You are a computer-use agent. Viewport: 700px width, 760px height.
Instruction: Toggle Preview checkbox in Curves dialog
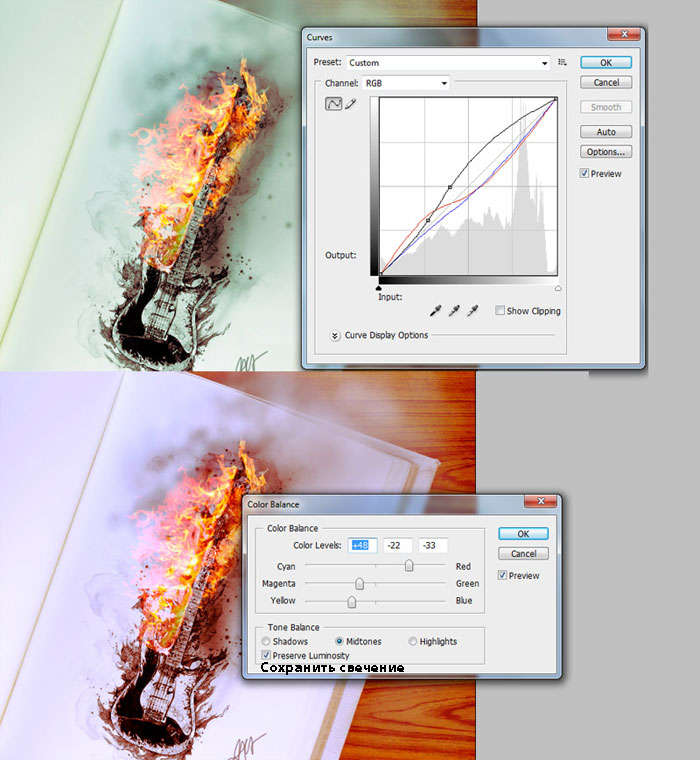pos(584,174)
